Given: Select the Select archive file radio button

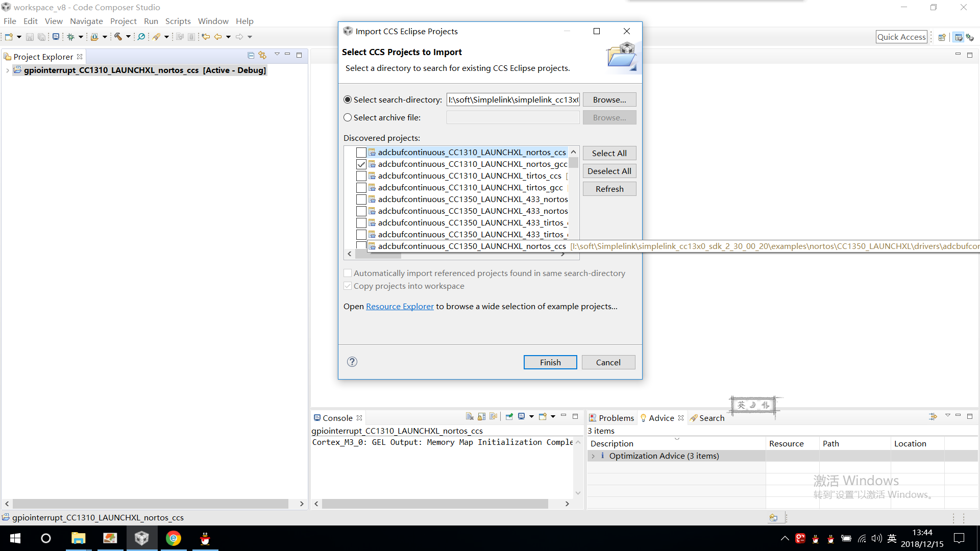Looking at the screenshot, I should (x=348, y=117).
